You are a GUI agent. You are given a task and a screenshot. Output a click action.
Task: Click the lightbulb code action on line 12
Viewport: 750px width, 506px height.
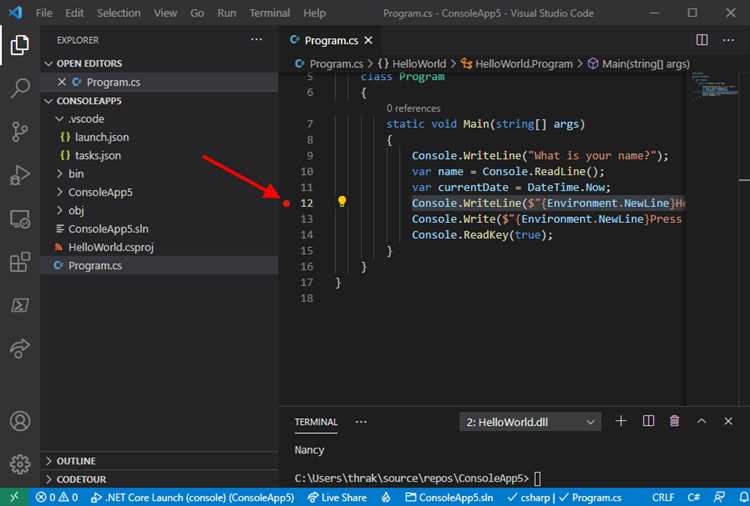coord(342,201)
